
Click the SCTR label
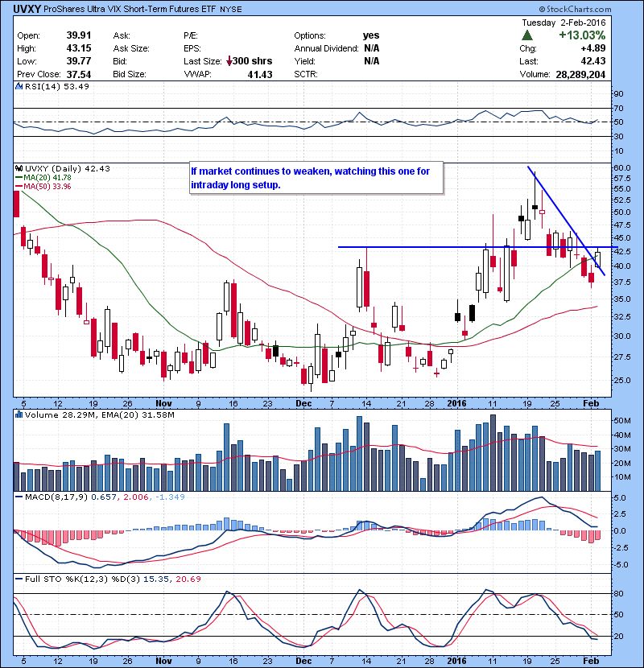pyautogui.click(x=306, y=74)
